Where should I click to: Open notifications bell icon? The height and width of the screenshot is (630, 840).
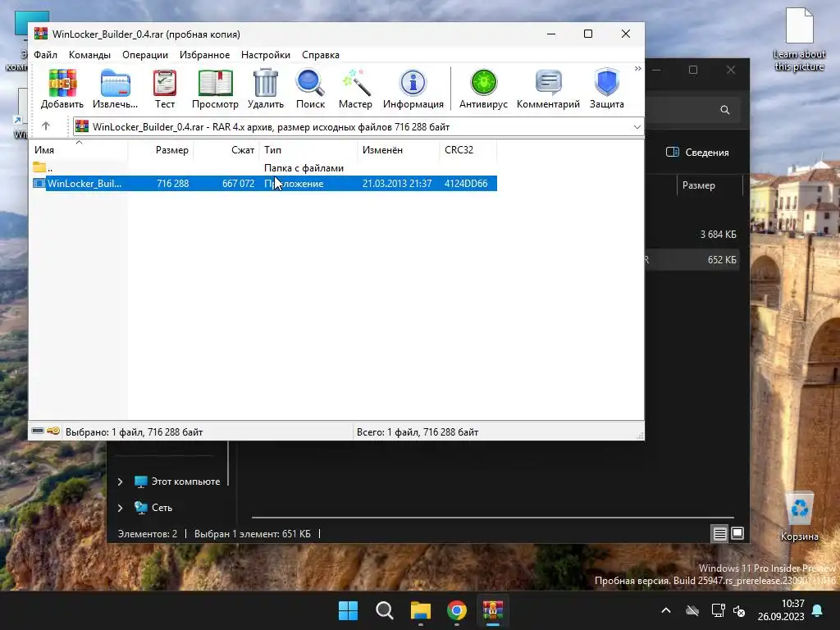(818, 610)
